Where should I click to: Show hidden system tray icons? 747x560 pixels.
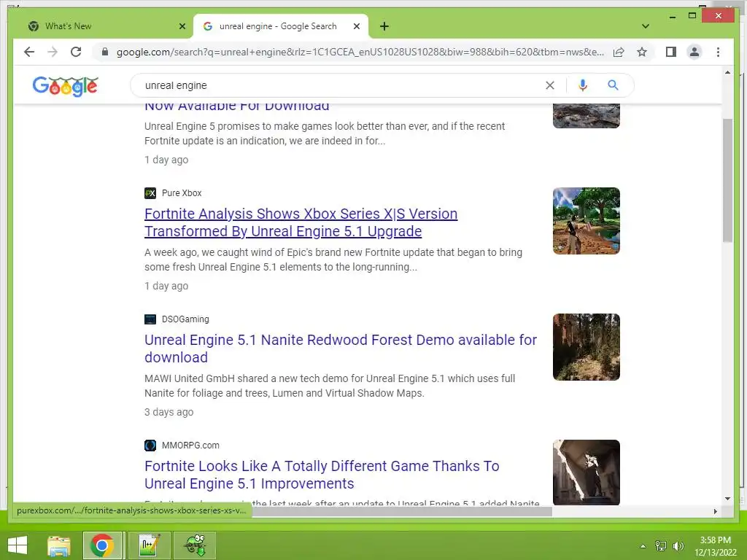point(643,546)
